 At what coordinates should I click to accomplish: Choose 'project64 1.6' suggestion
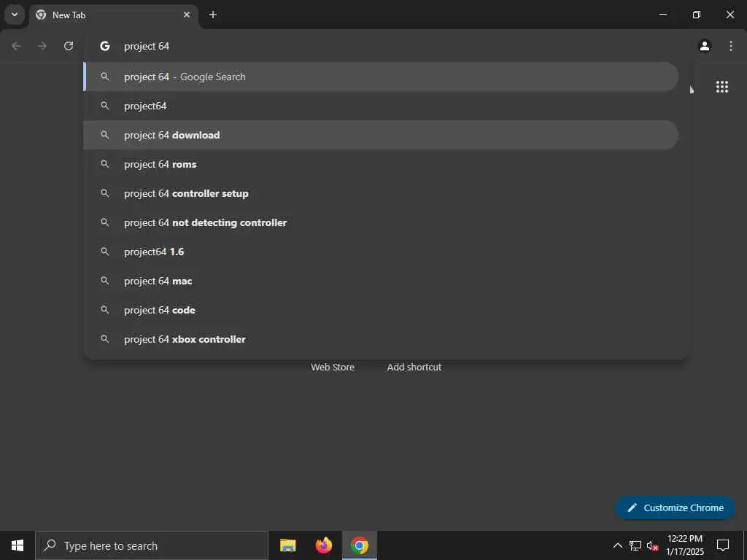tap(381, 252)
